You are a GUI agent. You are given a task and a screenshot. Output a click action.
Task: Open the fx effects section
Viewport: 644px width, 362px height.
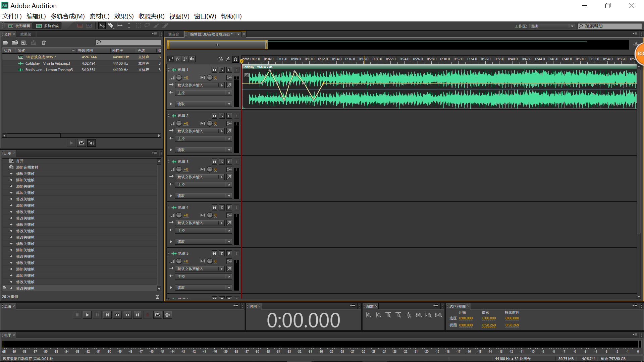178,59
